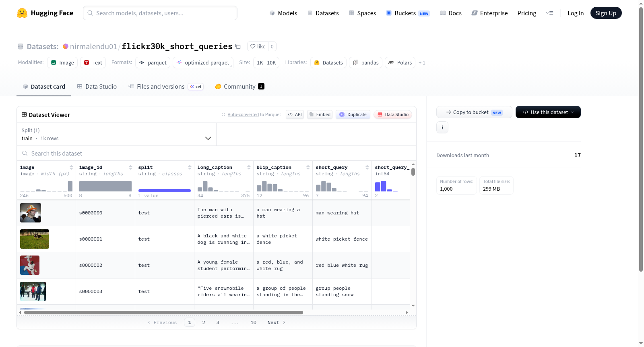Screen dimensions: 644x347
Task: Sort by the image column
Action: pyautogui.click(x=71, y=167)
